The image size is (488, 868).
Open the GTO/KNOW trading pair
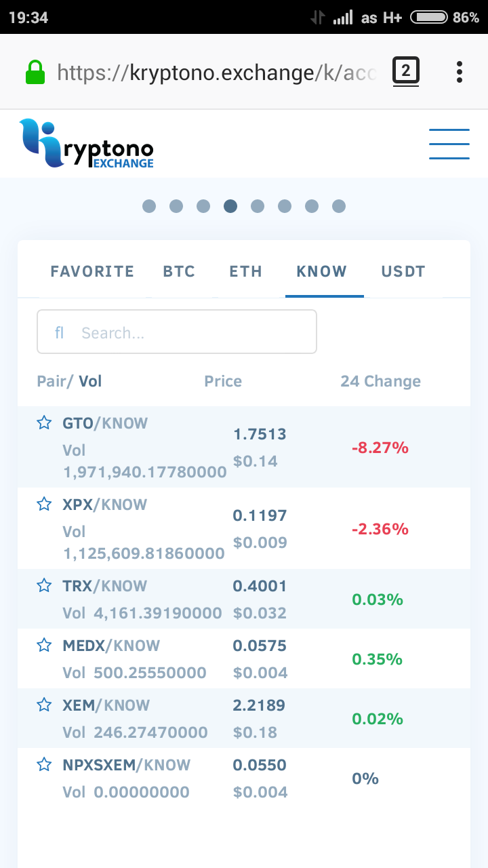click(x=105, y=423)
